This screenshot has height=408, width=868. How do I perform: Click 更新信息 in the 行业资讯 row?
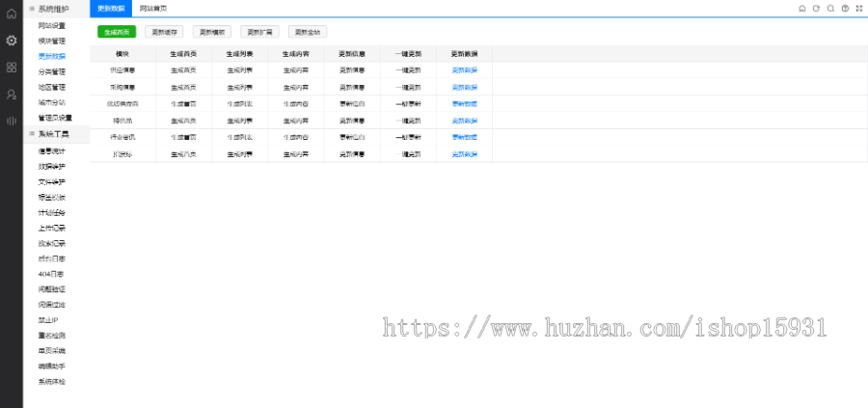(352, 137)
